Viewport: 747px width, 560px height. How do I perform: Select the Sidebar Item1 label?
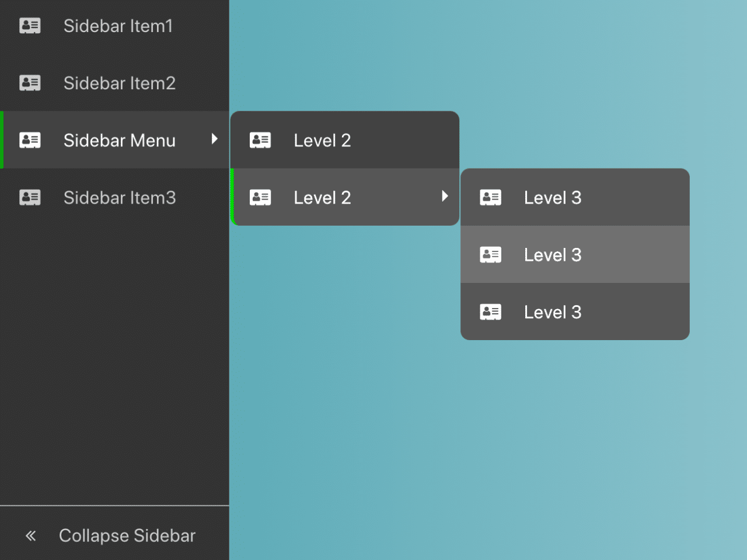coord(118,26)
